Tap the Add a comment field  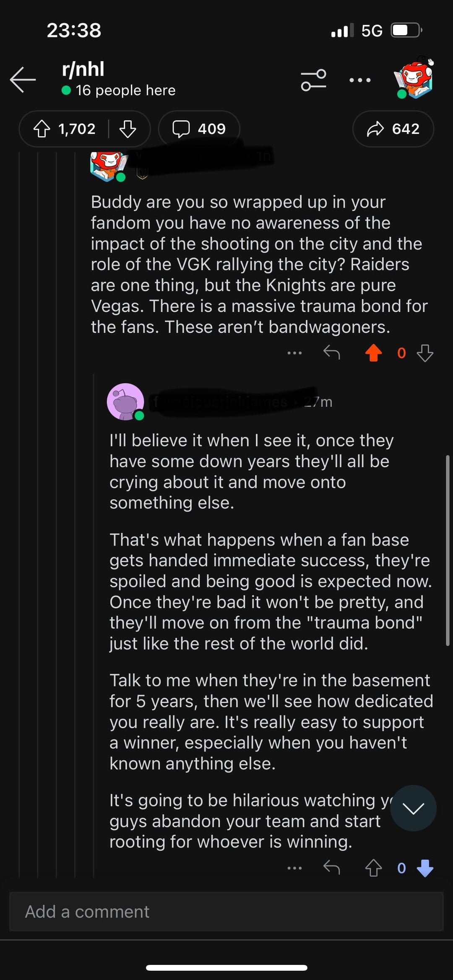coord(226,911)
